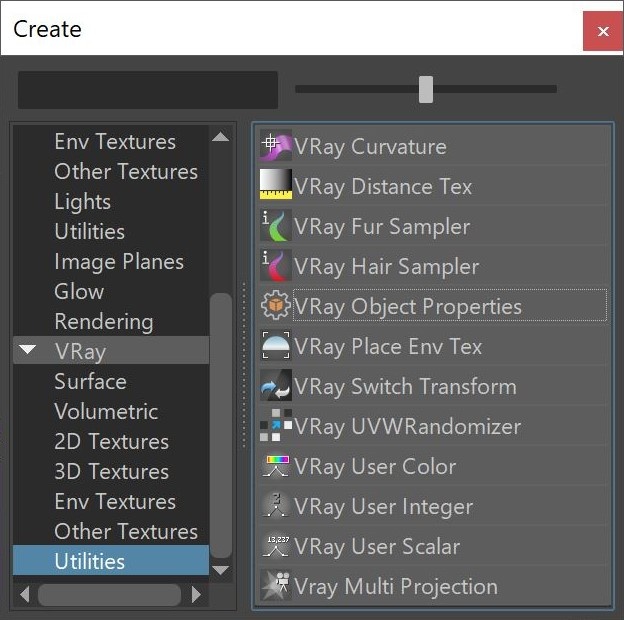Viewport: 624px width, 620px height.
Task: Choose the VRay Switch Transform icon
Action: [275, 386]
